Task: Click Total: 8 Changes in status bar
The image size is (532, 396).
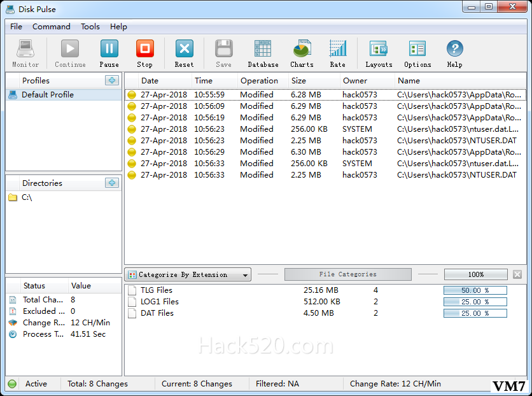Action: 98,384
